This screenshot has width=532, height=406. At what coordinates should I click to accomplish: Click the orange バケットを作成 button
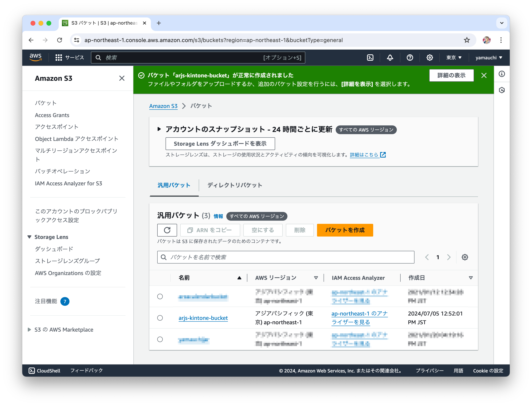(x=345, y=230)
